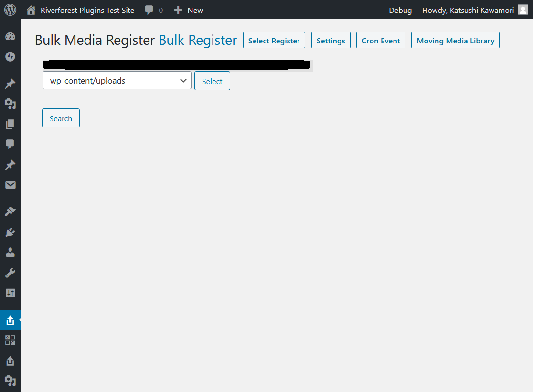The image size is (533, 392).
Task: Open the pin icon directly above the Media icon
Action: pyautogui.click(x=10, y=84)
